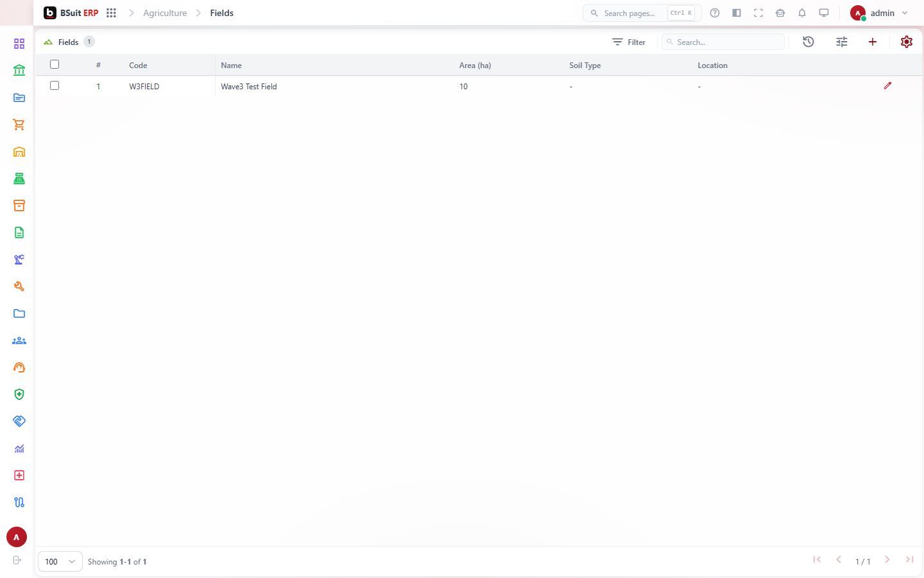Go to Agriculture in the breadcrumb

click(165, 13)
